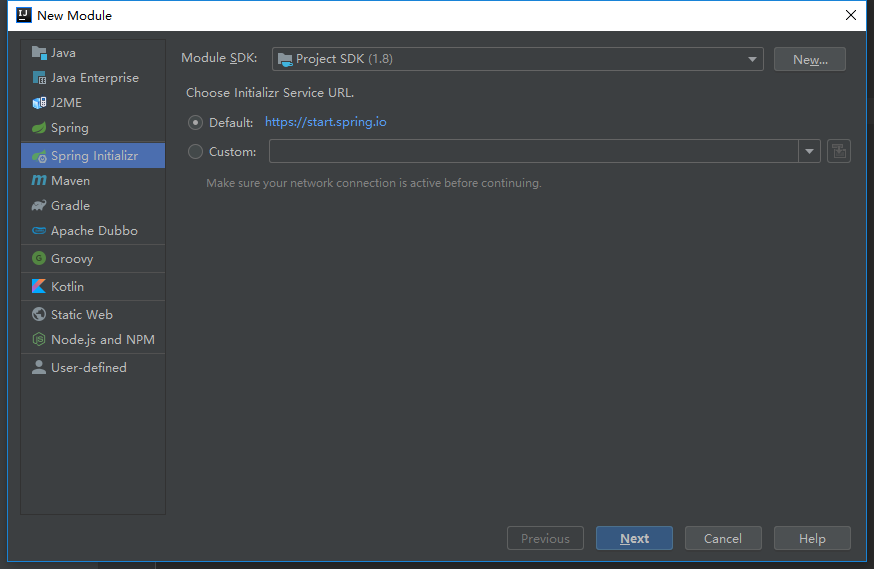Close the New Module dialog
The height and width of the screenshot is (569, 874).
pyautogui.click(x=851, y=15)
